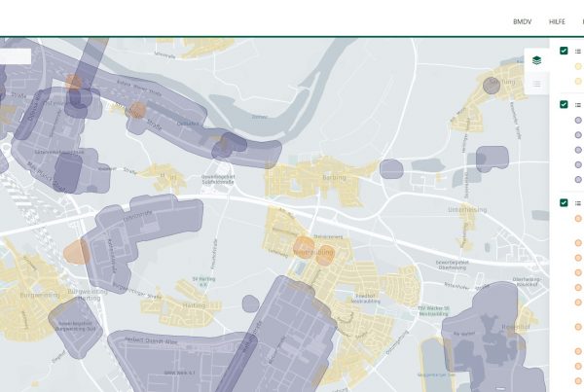Toggle the second layer group checkbox

[x=565, y=104]
